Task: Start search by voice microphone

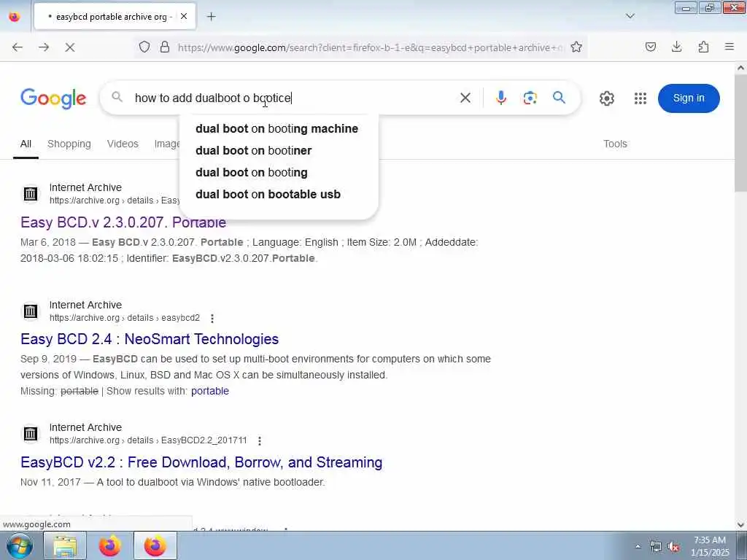Action: [500, 98]
